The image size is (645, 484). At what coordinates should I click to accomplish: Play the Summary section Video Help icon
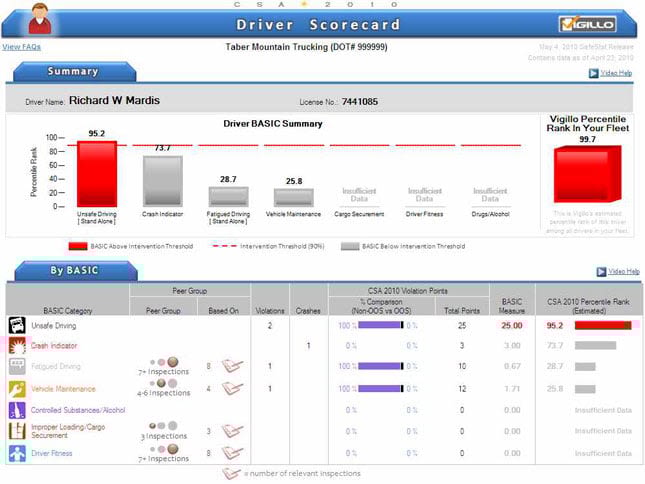pos(593,73)
